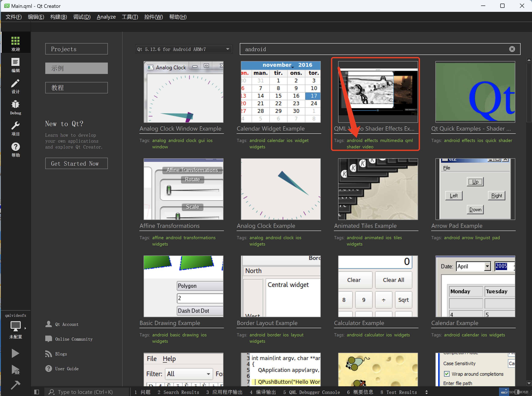Open the 帮助(H) menu
The height and width of the screenshot is (396, 532).
point(178,17)
